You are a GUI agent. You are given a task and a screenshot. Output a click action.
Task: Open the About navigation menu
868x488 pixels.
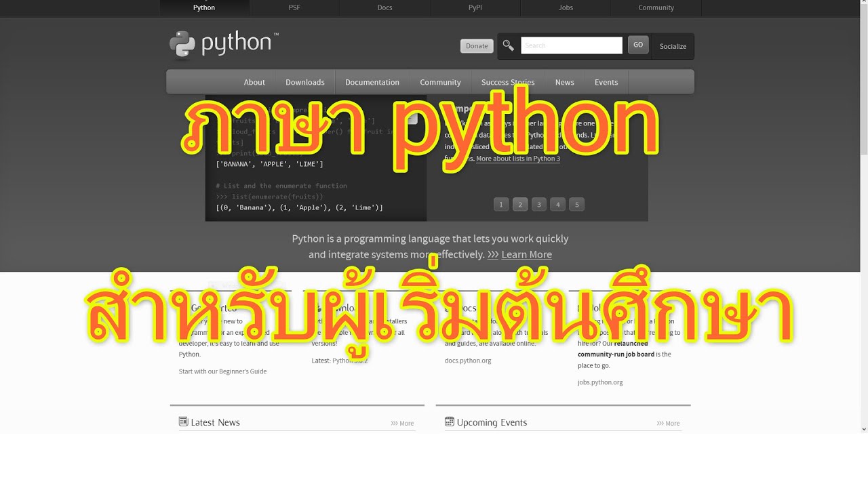click(254, 82)
